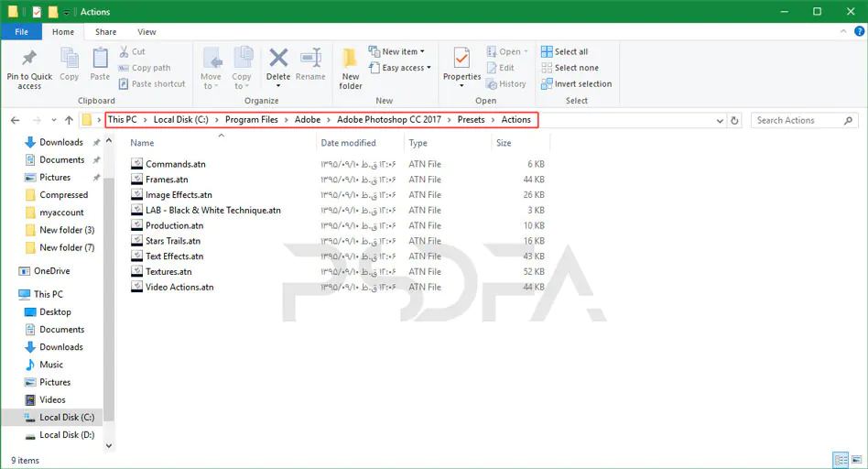Click the red Delete icon
This screenshot has height=469, width=868.
278,58
